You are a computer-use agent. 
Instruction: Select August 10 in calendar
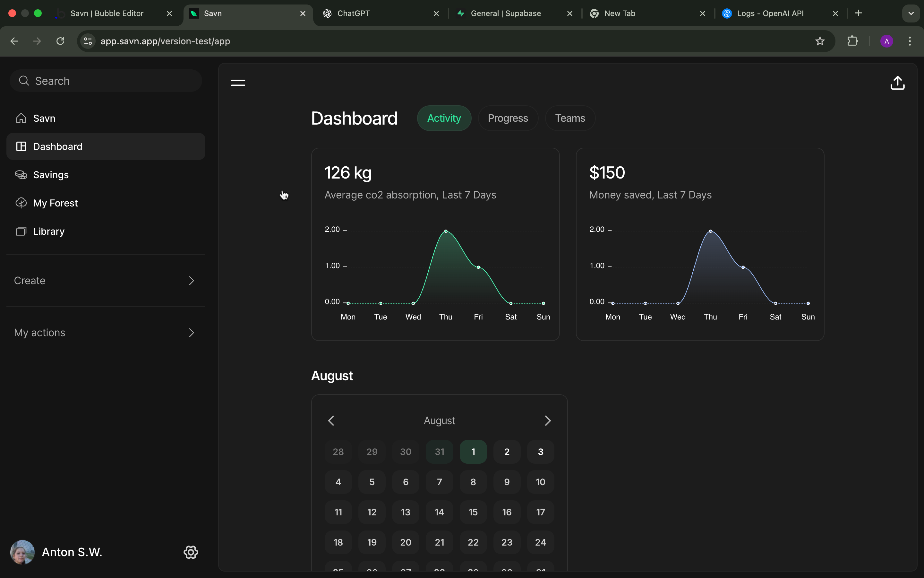(x=541, y=482)
